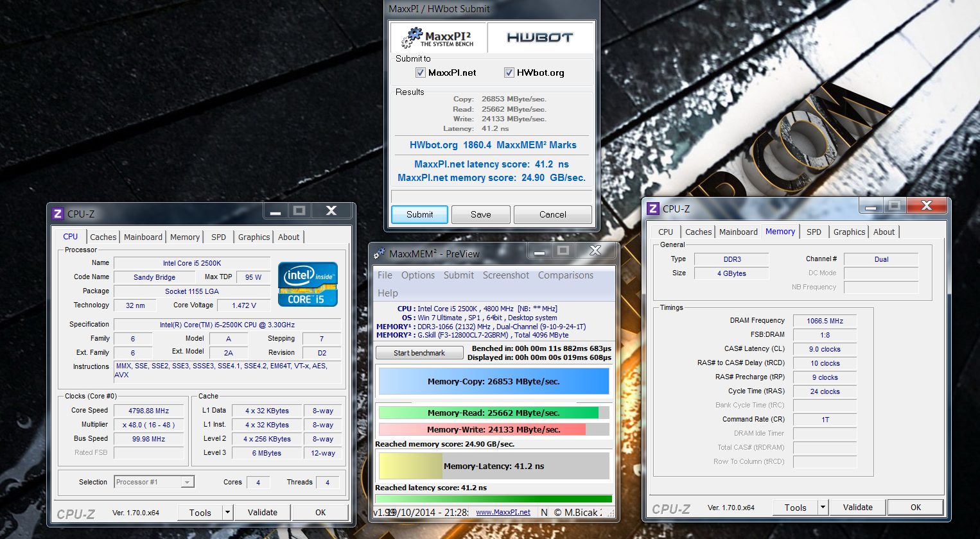Image resolution: width=980 pixels, height=539 pixels.
Task: Toggle the HWbot.org submit checkbox
Action: [509, 73]
